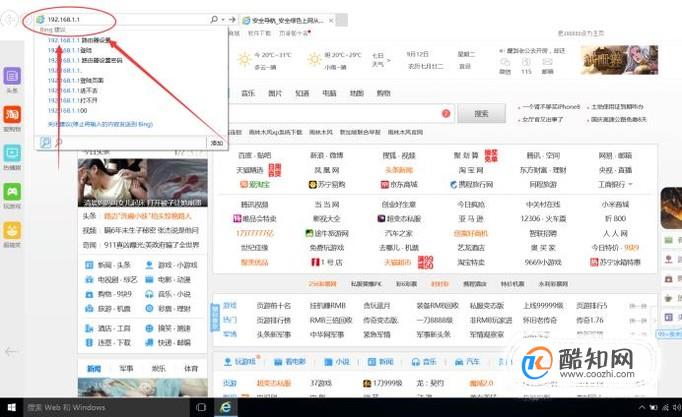The image size is (682, 417).
Task: Click the WeChat icon near the top right
Action: (x=505, y=62)
